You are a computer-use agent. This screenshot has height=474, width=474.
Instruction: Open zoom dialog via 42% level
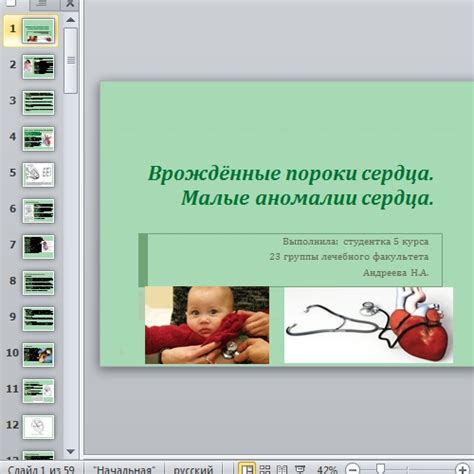coord(327,470)
